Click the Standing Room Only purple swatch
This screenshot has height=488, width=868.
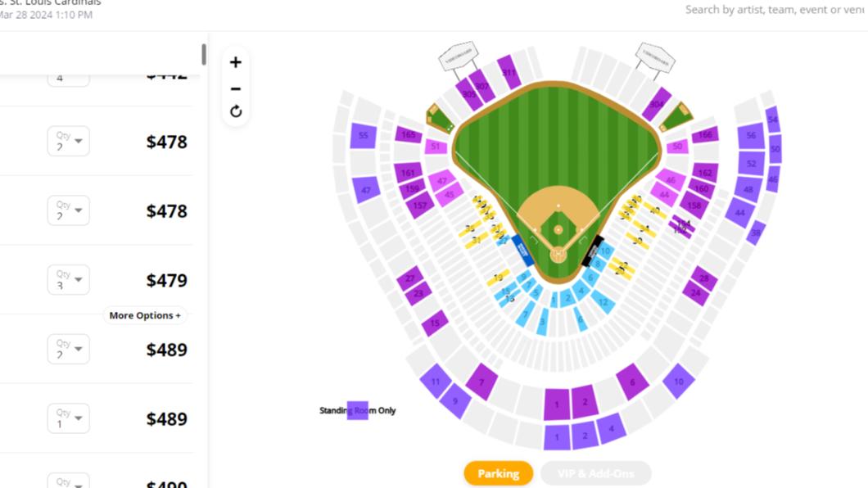(x=358, y=410)
